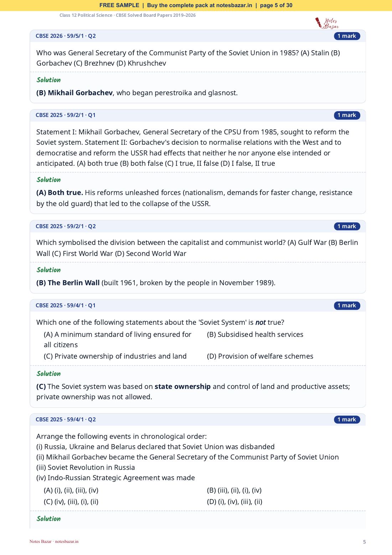Click the 1 mark badge on 59/2/1 Q2

tap(347, 226)
